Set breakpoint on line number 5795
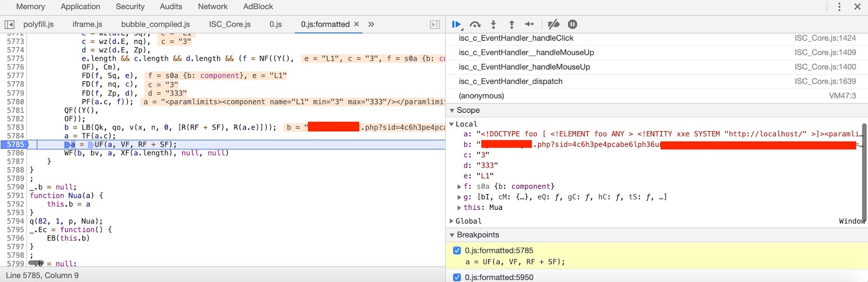The width and height of the screenshot is (868, 282). [x=15, y=230]
